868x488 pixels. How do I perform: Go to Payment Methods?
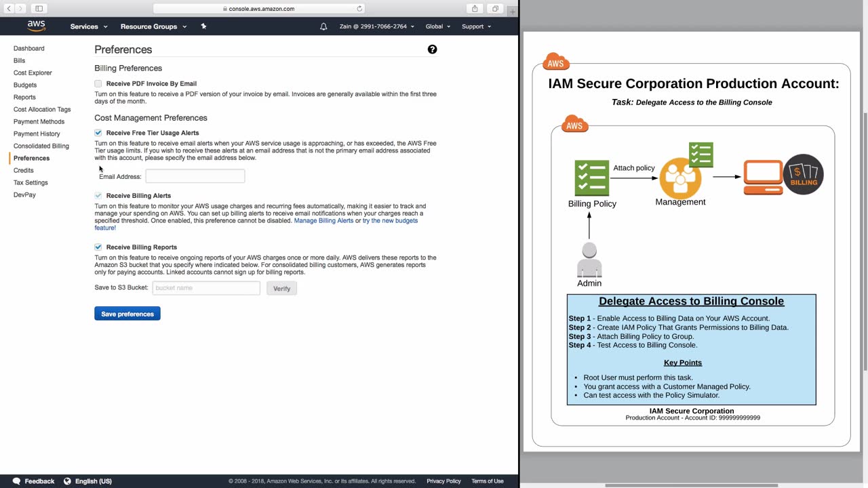[x=39, y=121]
